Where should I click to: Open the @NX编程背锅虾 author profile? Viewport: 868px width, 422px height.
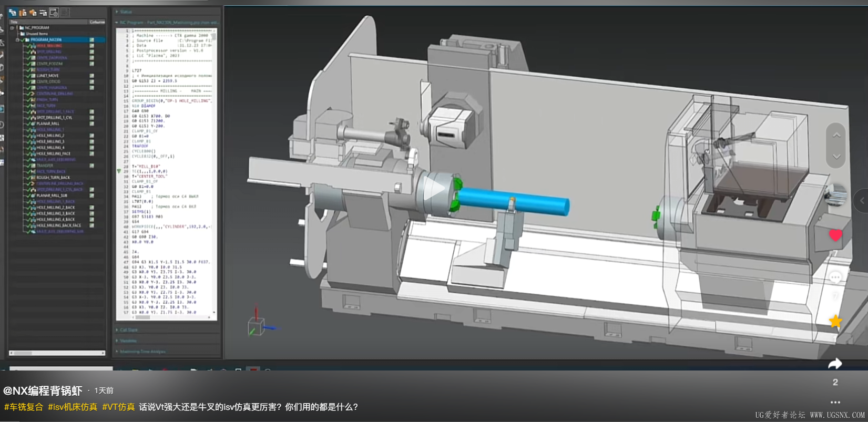coord(43,390)
